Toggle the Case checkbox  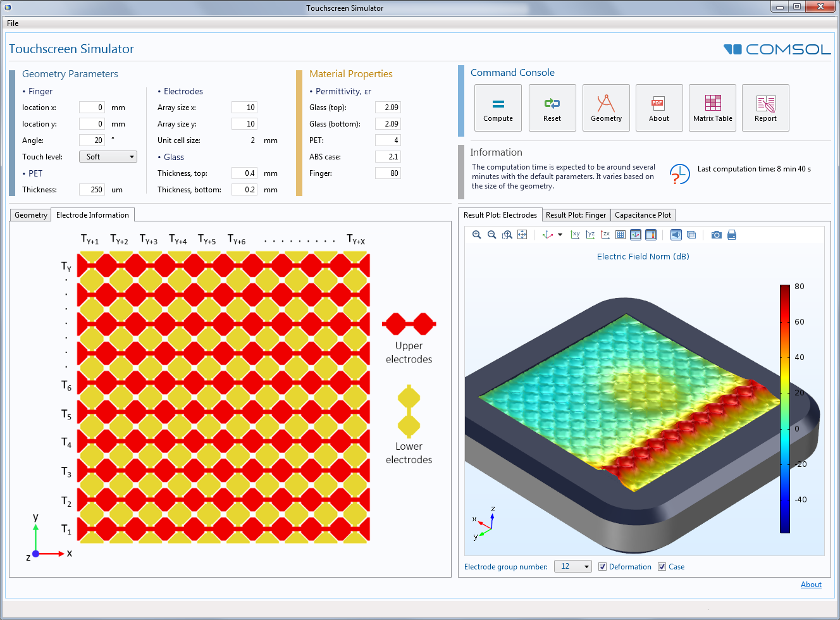click(x=662, y=567)
